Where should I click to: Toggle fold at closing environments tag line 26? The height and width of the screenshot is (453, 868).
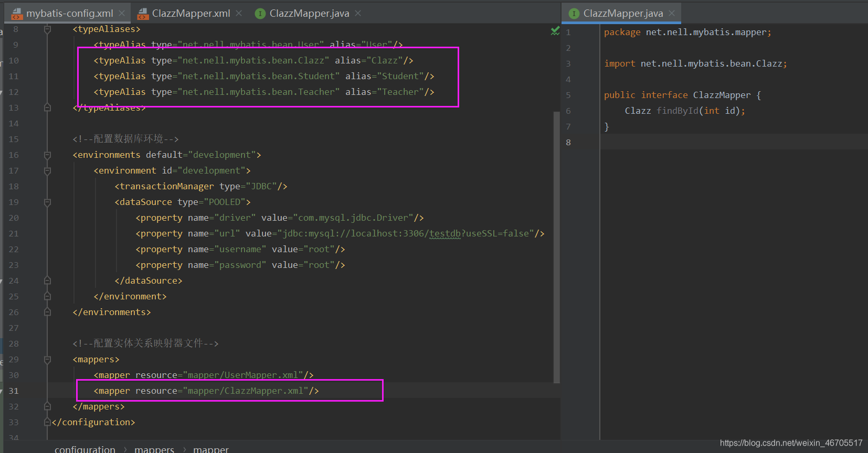47,312
